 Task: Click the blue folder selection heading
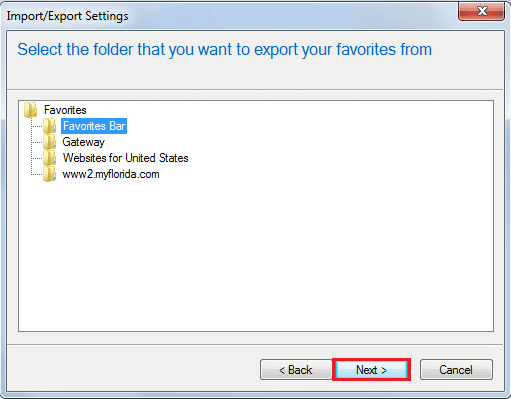click(x=225, y=50)
